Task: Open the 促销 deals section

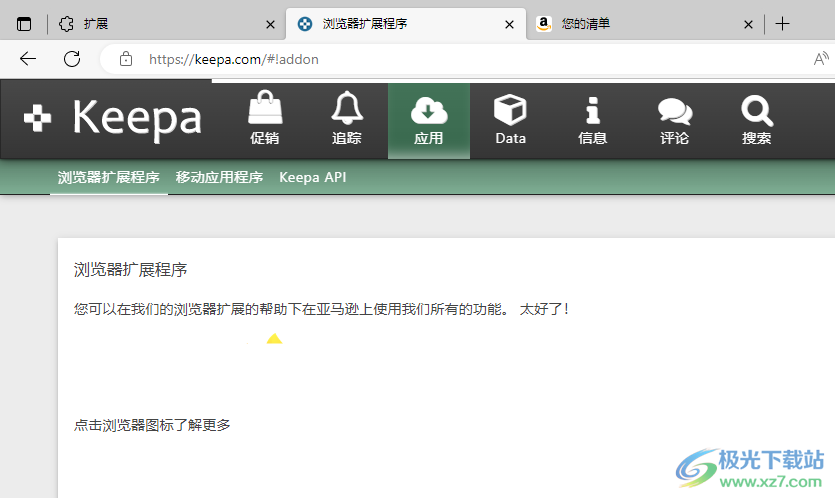Action: pos(265,120)
